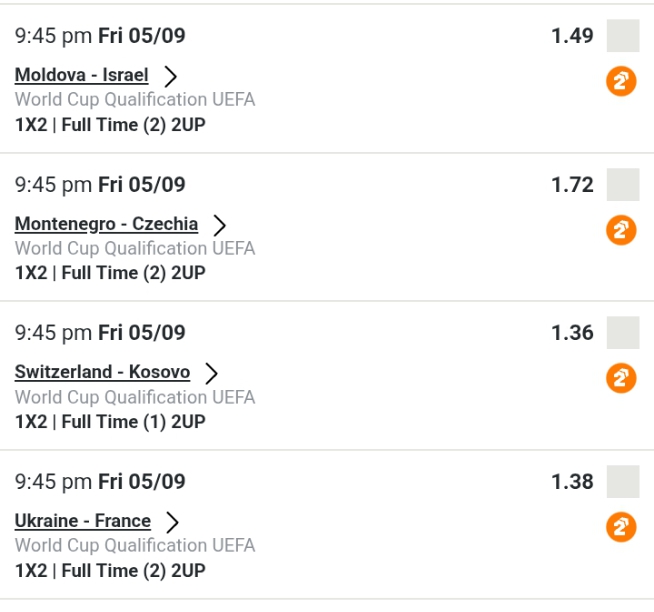Tick the checkbox beside odds 1.72
Image resolution: width=654 pixels, height=612 pixels.
[x=623, y=185]
